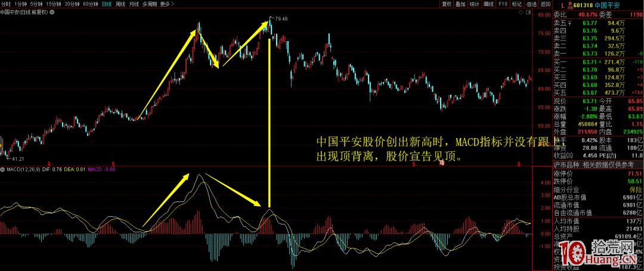
Task: Click the 人均持股 21493 value
Action: click(634, 228)
